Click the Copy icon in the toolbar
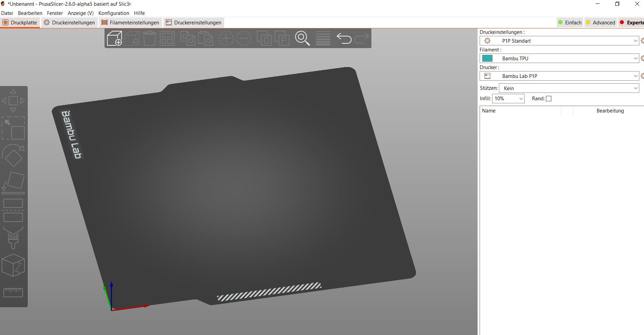Image resolution: width=644 pixels, height=335 pixels. 188,38
